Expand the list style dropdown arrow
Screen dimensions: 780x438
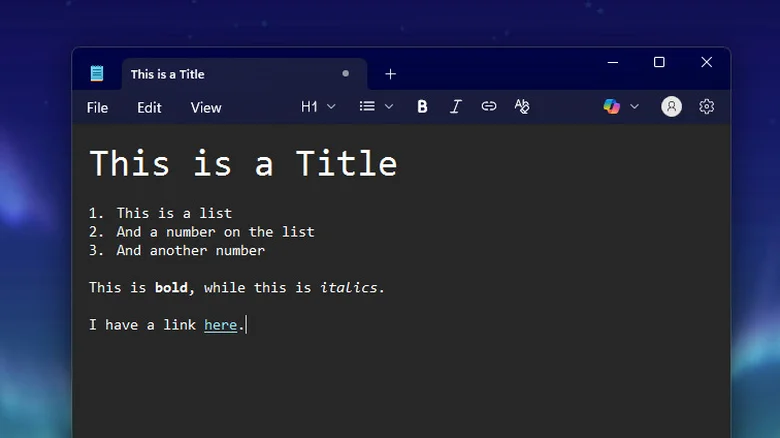pos(389,107)
